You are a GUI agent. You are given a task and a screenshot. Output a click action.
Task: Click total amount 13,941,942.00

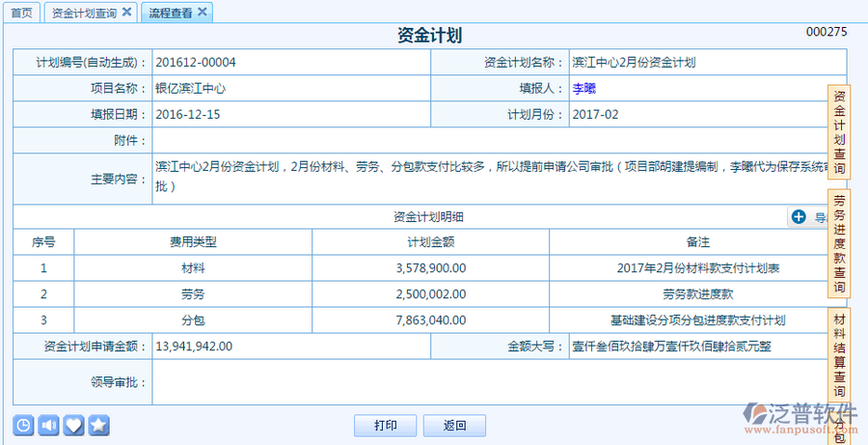click(x=194, y=347)
